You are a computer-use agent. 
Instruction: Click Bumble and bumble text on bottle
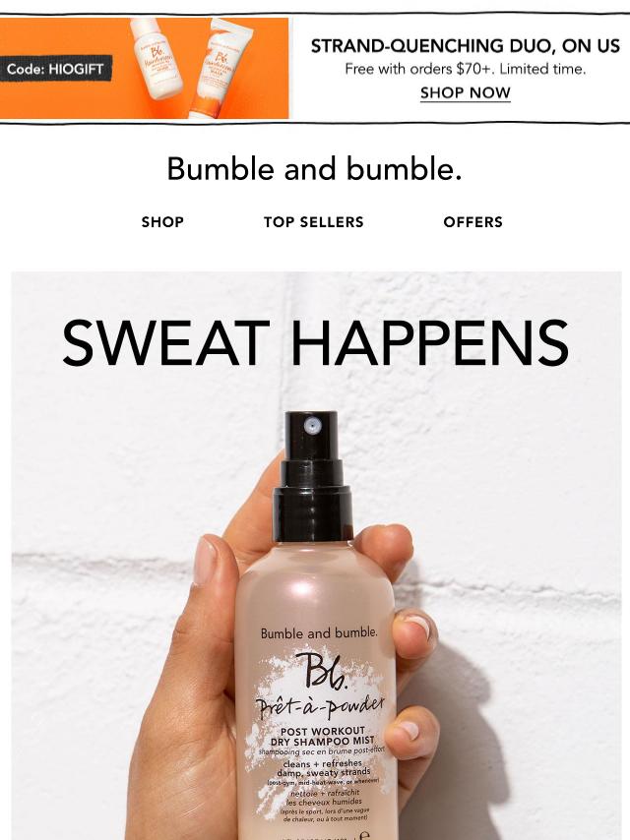tap(319, 632)
